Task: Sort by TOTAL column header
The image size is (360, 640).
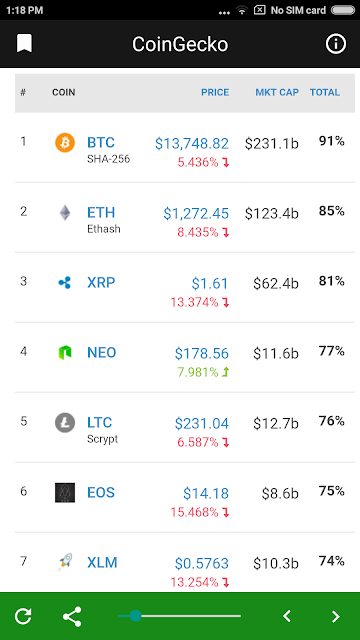Action: click(325, 92)
